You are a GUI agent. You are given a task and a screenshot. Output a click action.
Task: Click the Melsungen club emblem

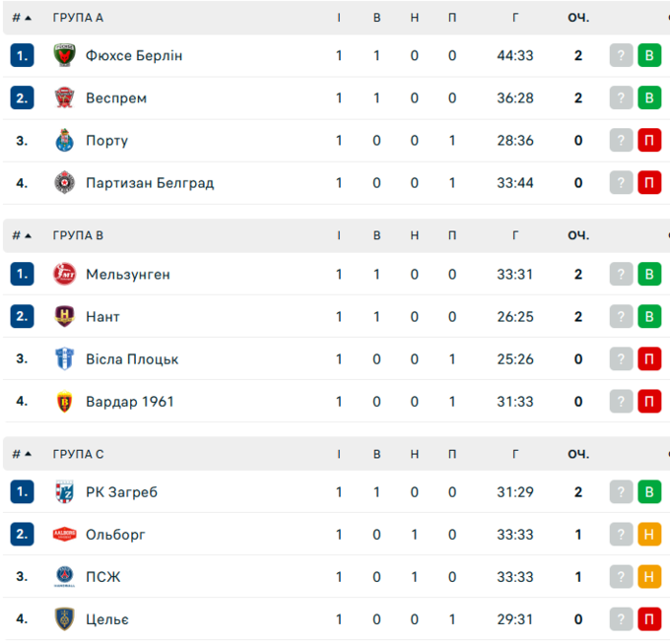[x=64, y=274]
